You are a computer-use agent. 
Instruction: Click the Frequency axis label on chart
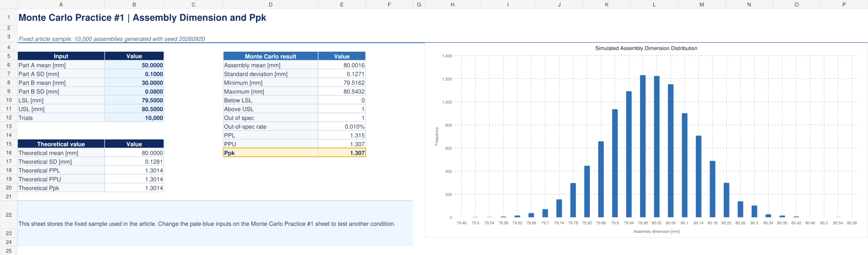(x=437, y=136)
